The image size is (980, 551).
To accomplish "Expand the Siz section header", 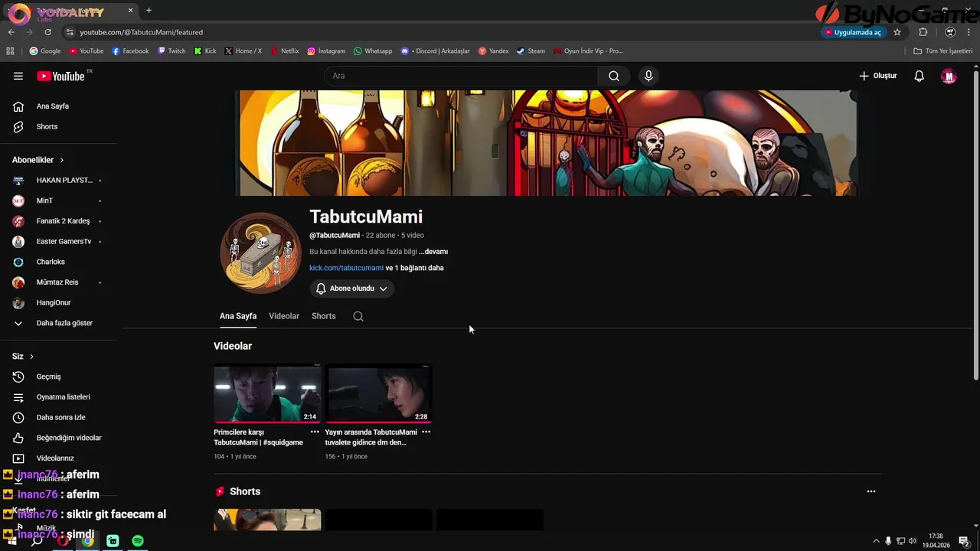I will pyautogui.click(x=23, y=357).
